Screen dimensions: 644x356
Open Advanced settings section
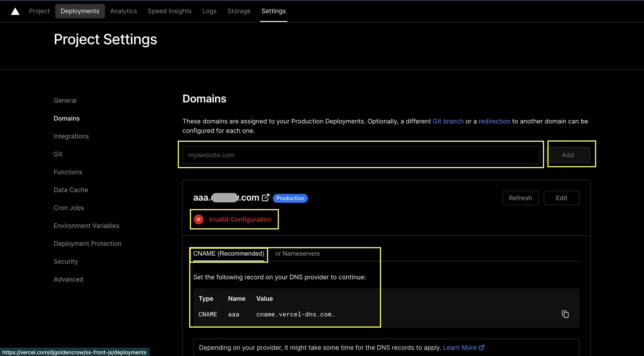[x=68, y=279]
